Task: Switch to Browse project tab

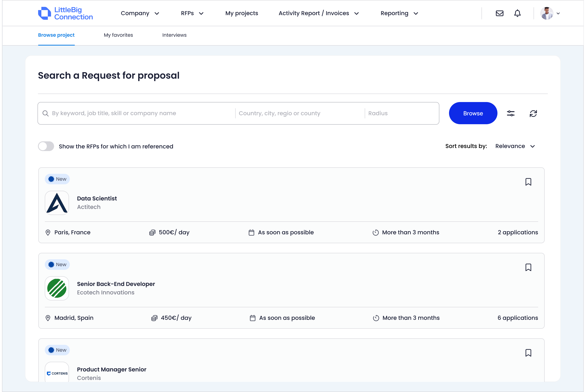Action: 56,35
